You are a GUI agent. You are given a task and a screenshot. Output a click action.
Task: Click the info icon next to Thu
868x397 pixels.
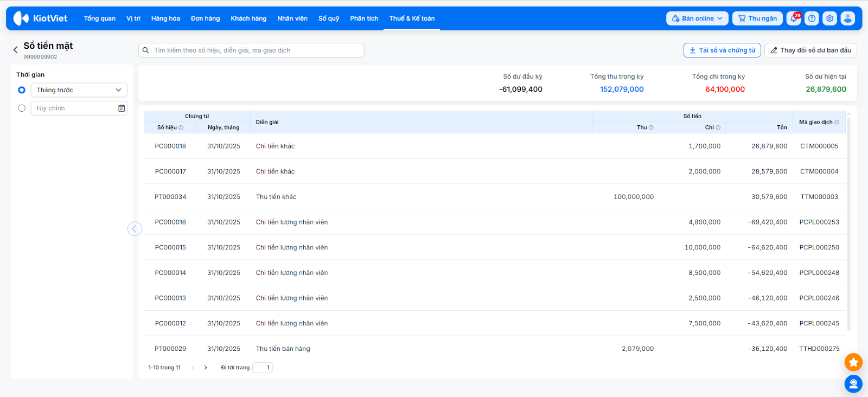(x=651, y=128)
